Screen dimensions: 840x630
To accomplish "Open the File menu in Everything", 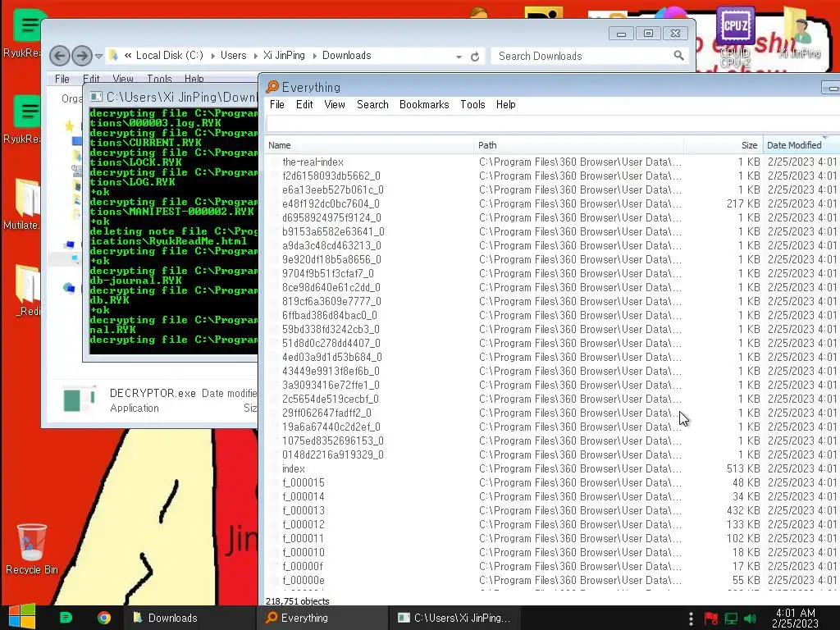I will pos(277,104).
